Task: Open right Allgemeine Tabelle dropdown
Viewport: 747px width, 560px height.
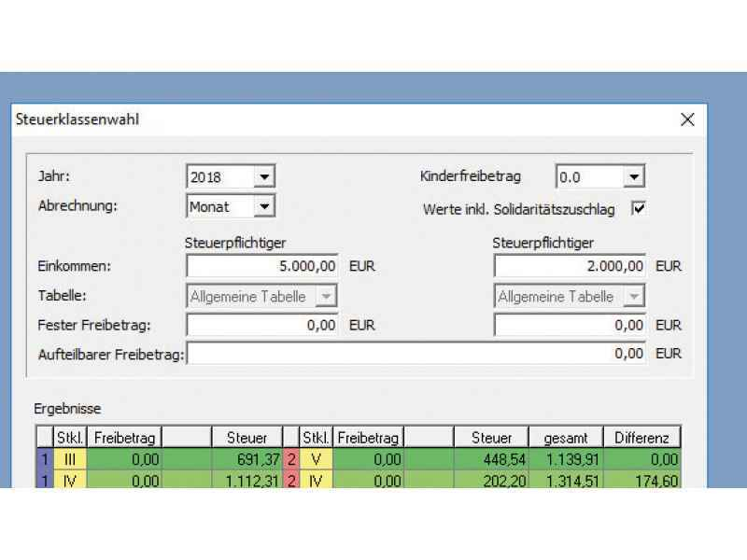Action: (634, 297)
